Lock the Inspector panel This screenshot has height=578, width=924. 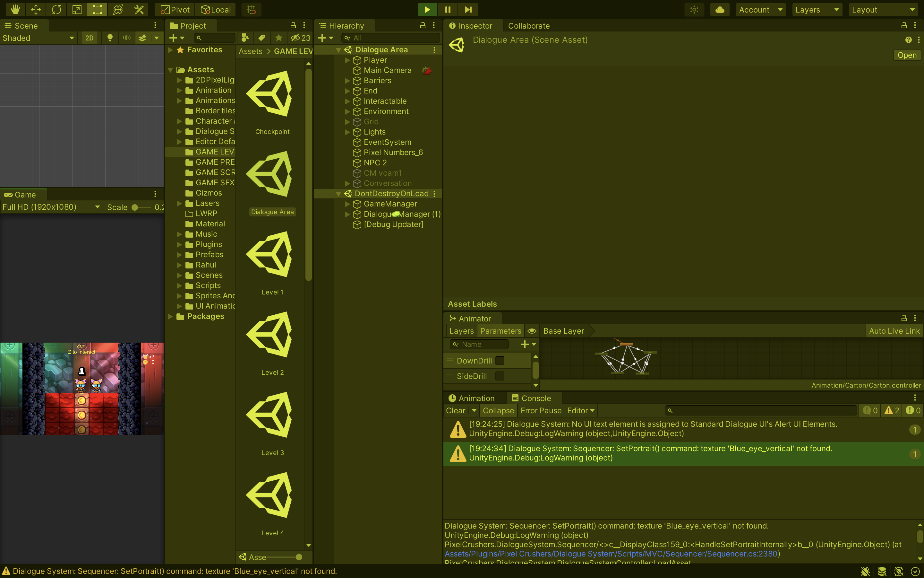[904, 25]
